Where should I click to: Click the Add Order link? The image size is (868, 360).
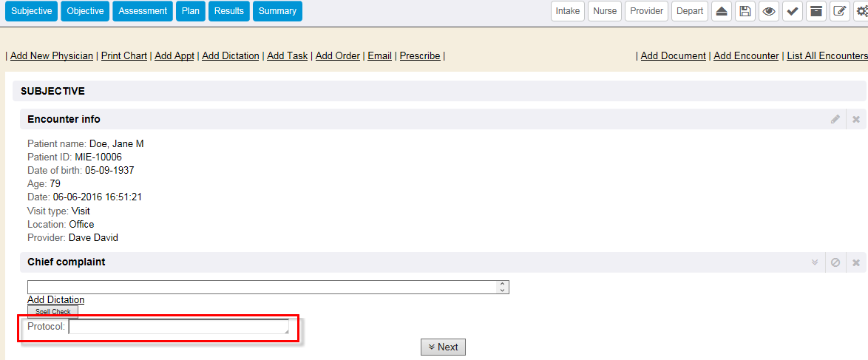click(x=338, y=56)
